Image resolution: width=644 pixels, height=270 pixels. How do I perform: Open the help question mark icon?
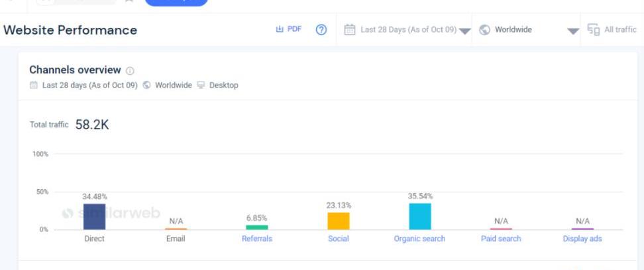[x=321, y=30]
